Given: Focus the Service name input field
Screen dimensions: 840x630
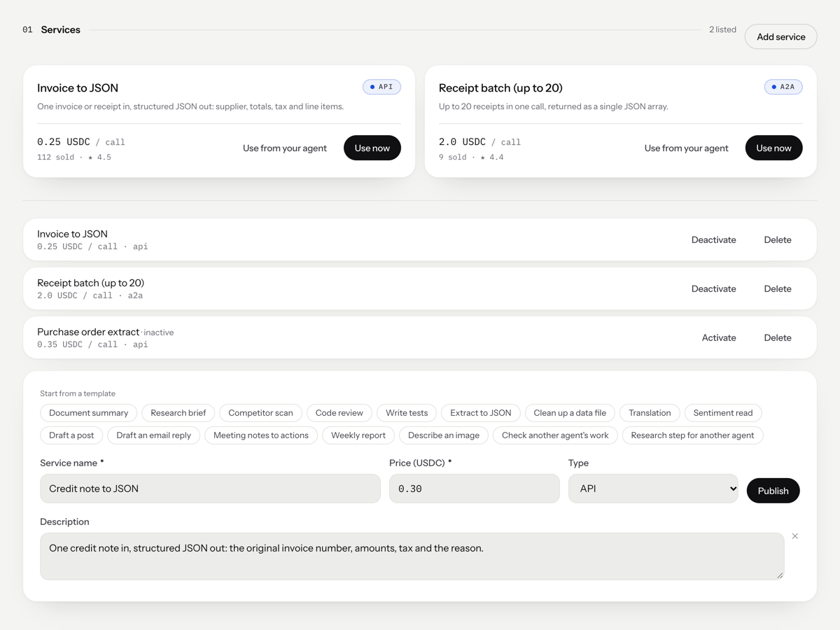Looking at the screenshot, I should [x=210, y=489].
